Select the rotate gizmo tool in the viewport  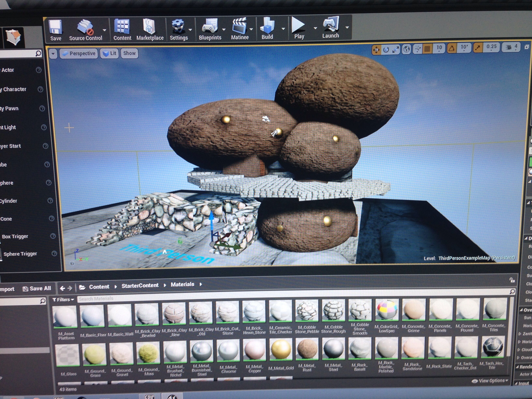[386, 50]
